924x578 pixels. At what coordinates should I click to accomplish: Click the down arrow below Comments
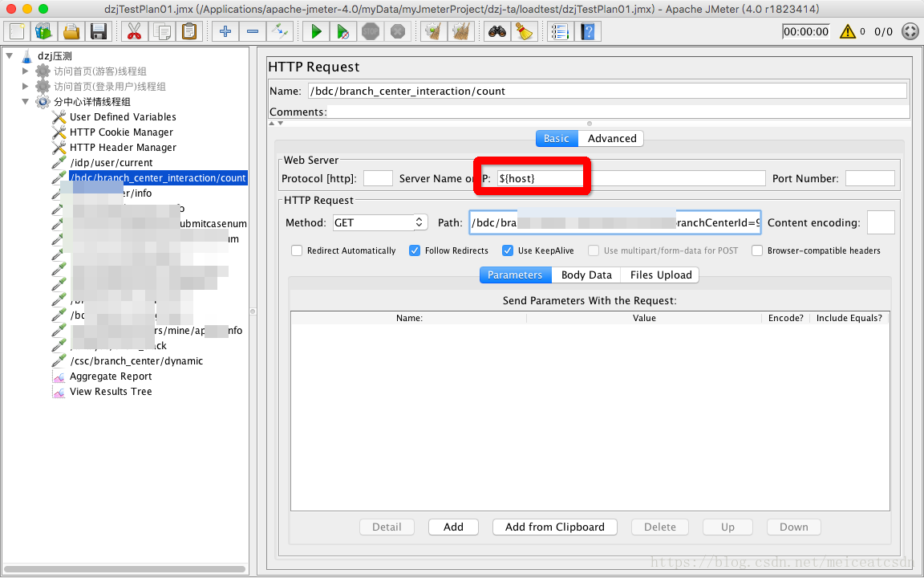click(281, 124)
